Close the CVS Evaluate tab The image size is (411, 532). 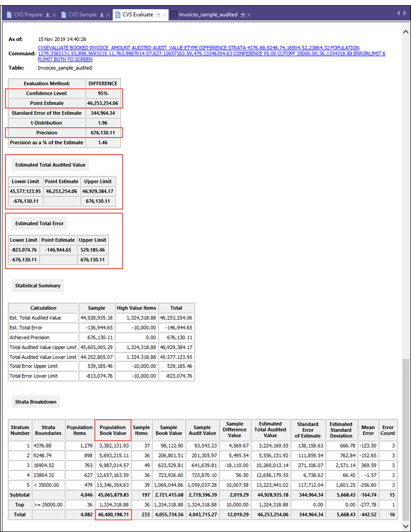pos(164,15)
